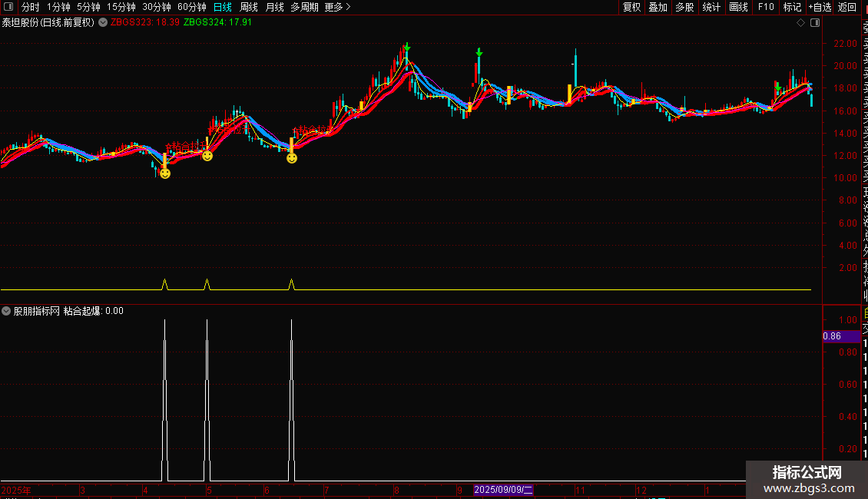Click the green down arrow at the chart peak

(406, 48)
